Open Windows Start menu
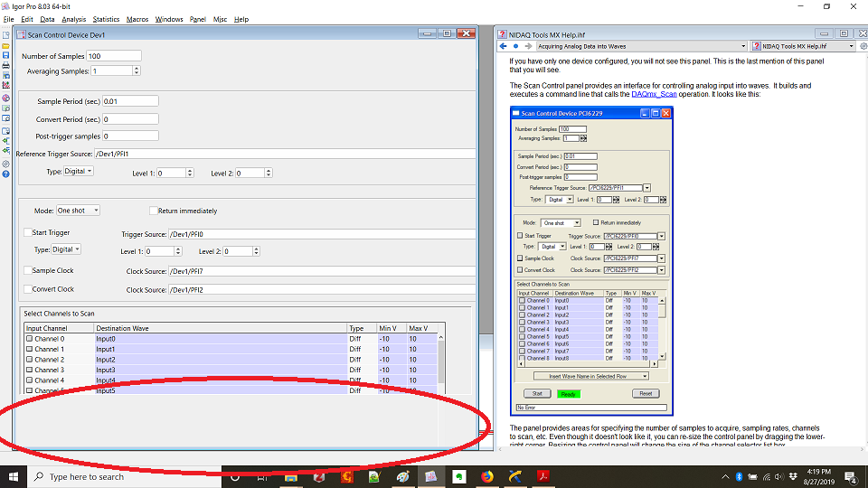 point(14,476)
